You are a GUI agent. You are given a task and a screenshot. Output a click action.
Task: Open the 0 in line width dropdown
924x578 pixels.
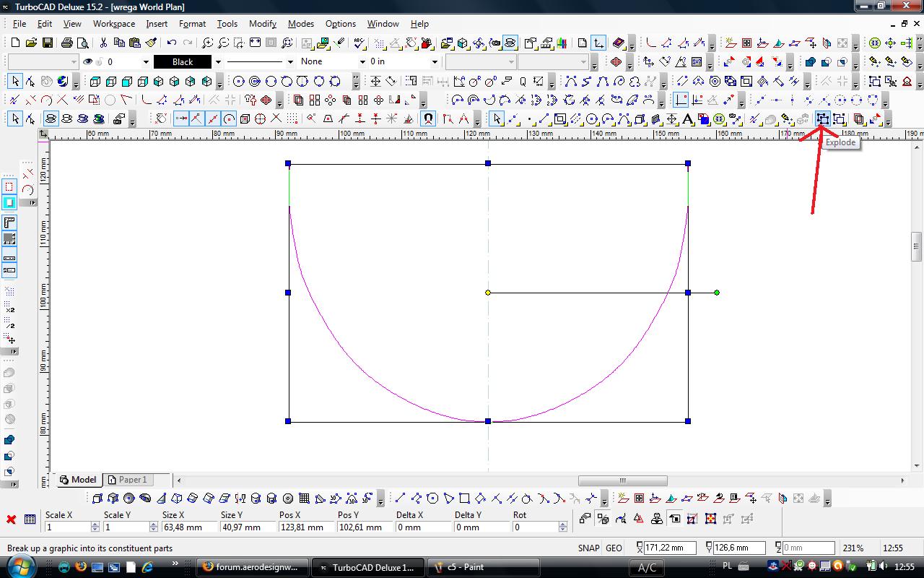click(435, 62)
